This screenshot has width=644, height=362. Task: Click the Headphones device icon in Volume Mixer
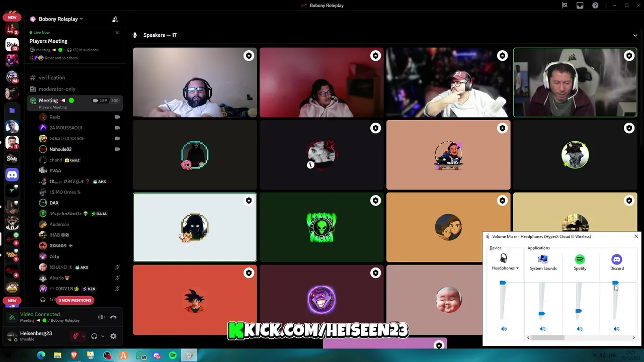[504, 259]
